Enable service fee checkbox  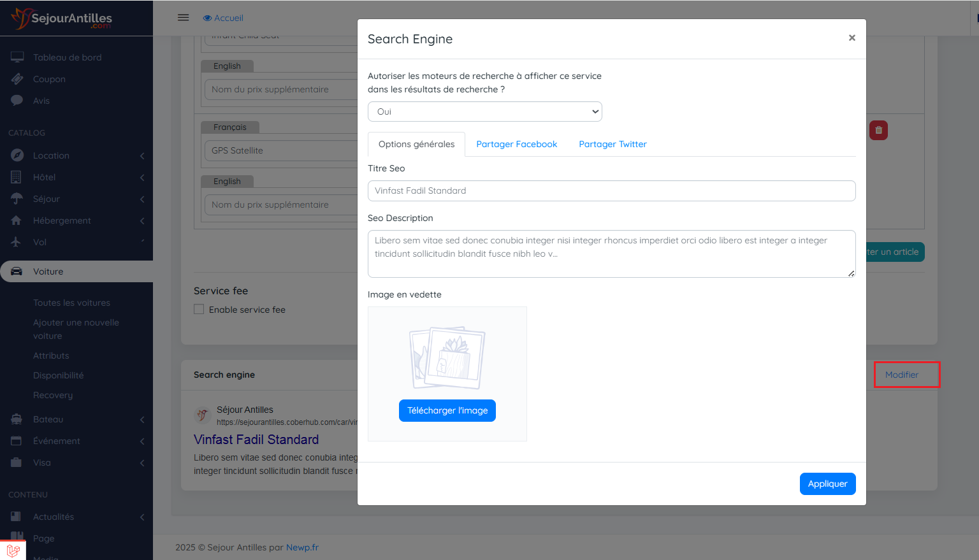(x=199, y=310)
